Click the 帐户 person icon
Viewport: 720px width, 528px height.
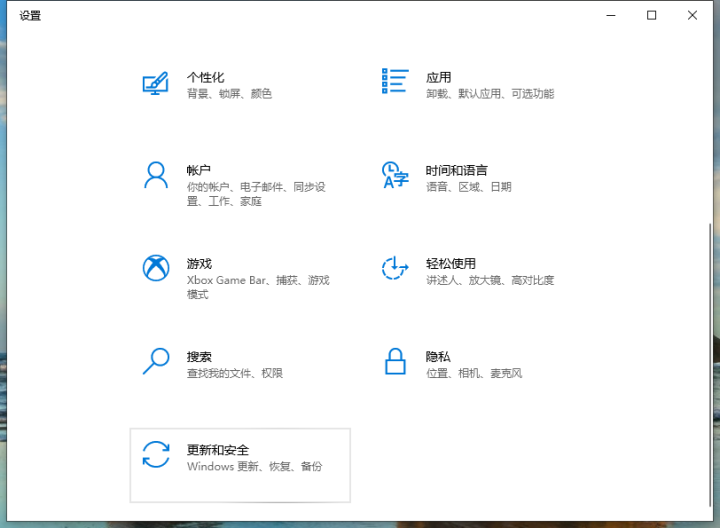(x=156, y=175)
